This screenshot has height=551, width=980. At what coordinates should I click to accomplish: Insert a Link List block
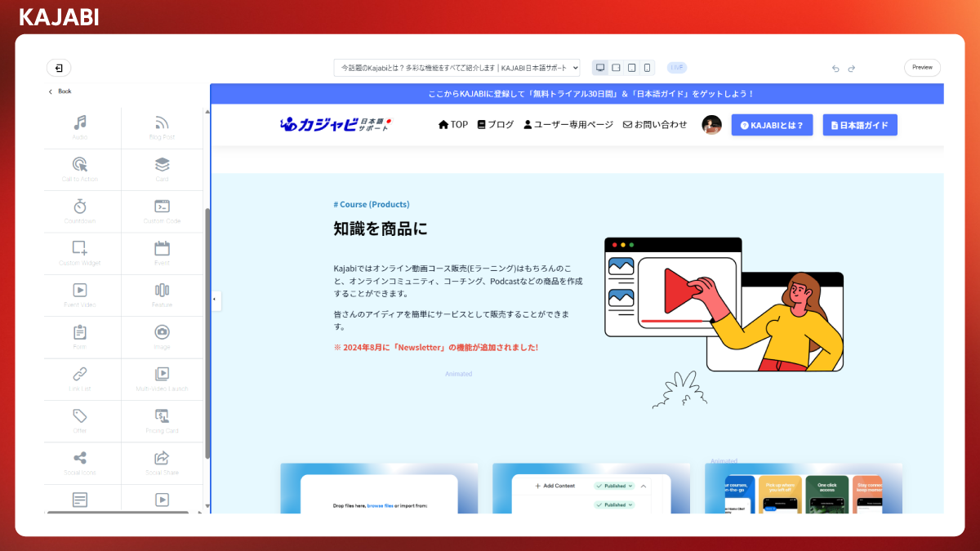tap(80, 380)
